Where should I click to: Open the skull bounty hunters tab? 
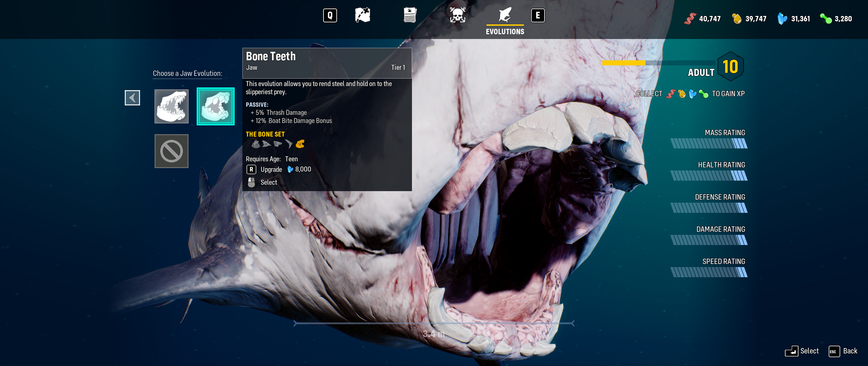click(x=457, y=15)
